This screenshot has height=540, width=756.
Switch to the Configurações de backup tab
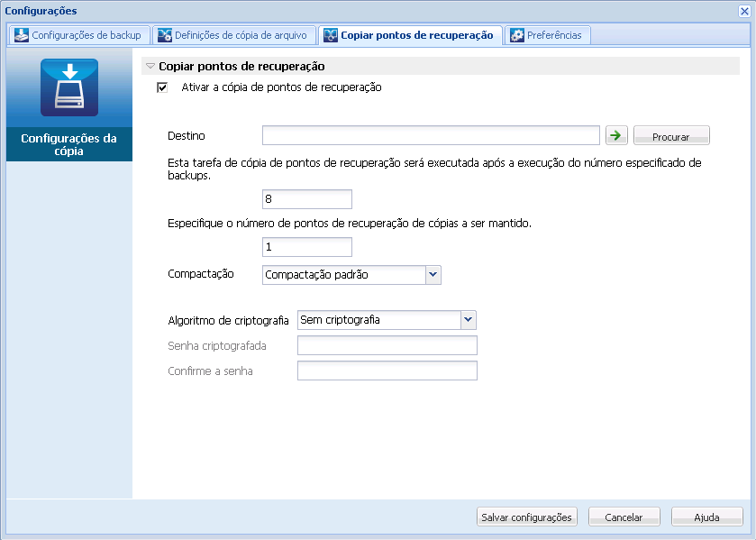pos(77,35)
